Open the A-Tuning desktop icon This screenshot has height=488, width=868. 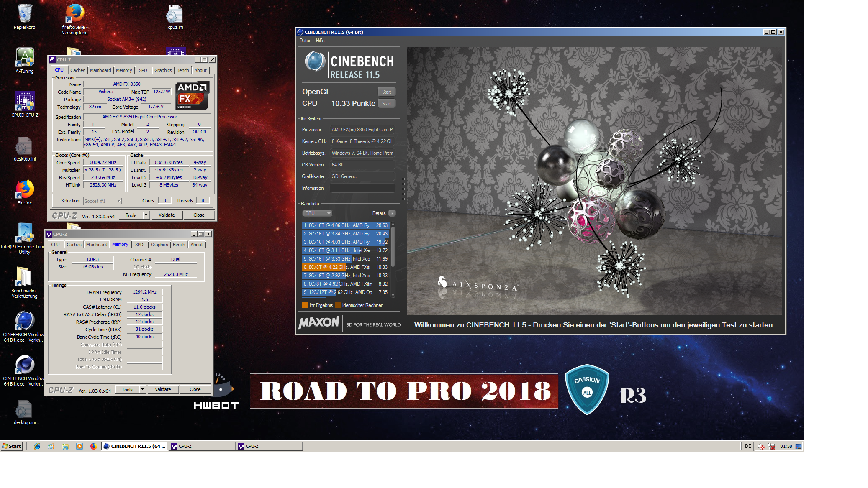(25, 61)
